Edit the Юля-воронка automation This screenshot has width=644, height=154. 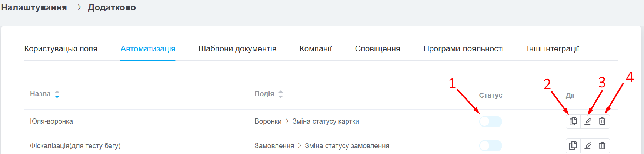(x=588, y=121)
